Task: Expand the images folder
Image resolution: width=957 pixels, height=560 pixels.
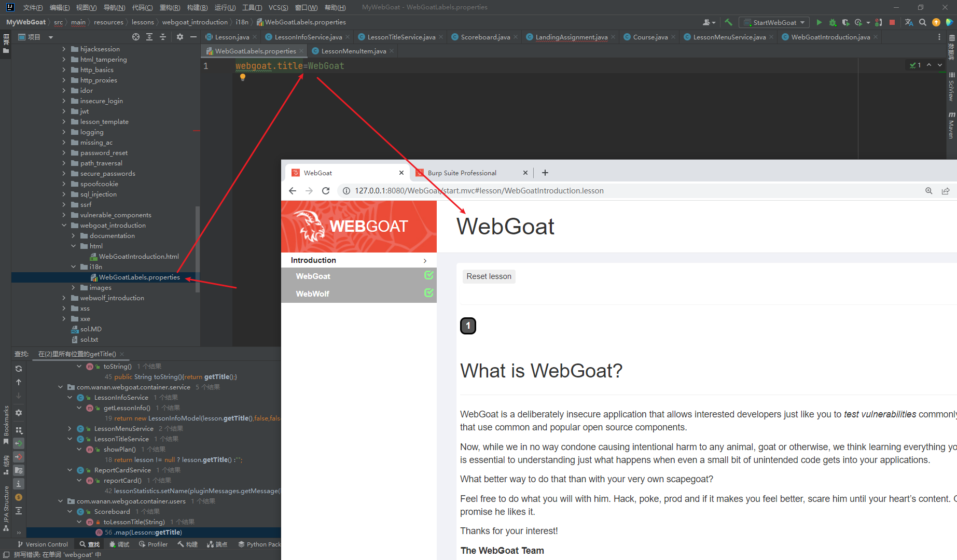Action: coord(73,287)
